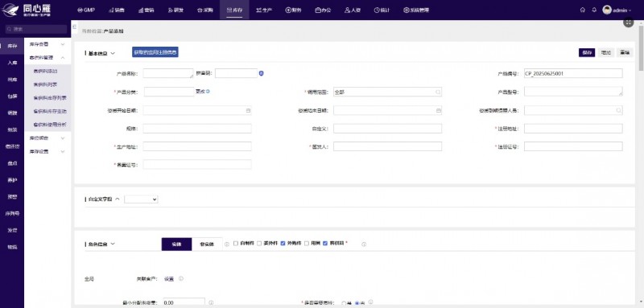This screenshot has height=308, width=644.
Task: Check the box between 外购件 and 客供料
Action: point(307,243)
